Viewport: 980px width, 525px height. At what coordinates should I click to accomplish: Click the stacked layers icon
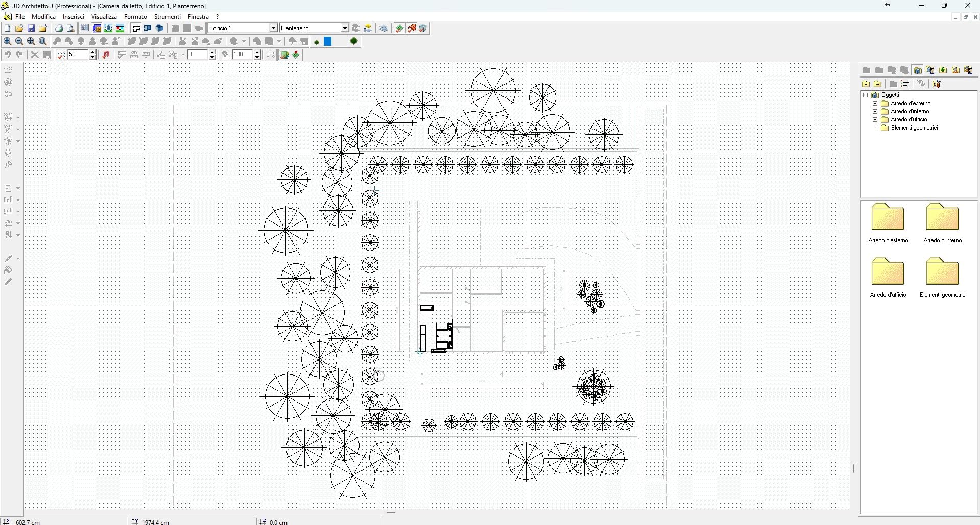point(384,28)
